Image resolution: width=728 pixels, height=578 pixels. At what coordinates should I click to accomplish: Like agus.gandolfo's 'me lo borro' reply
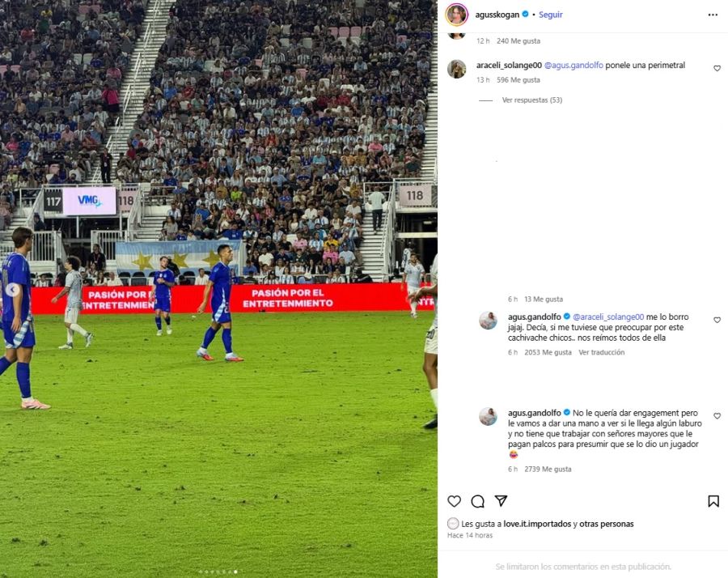(717, 320)
